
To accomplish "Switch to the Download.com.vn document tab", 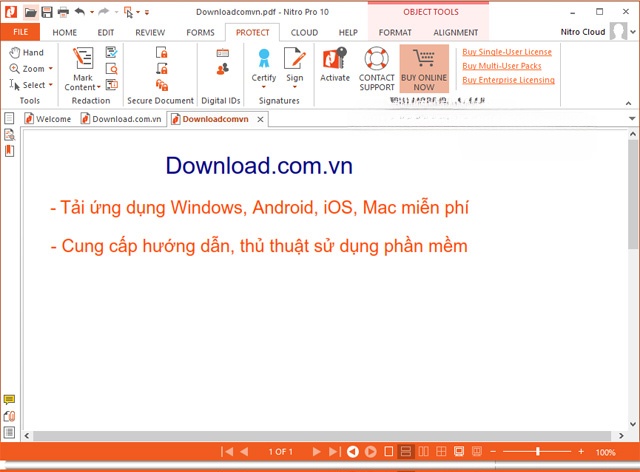I will 121,119.
